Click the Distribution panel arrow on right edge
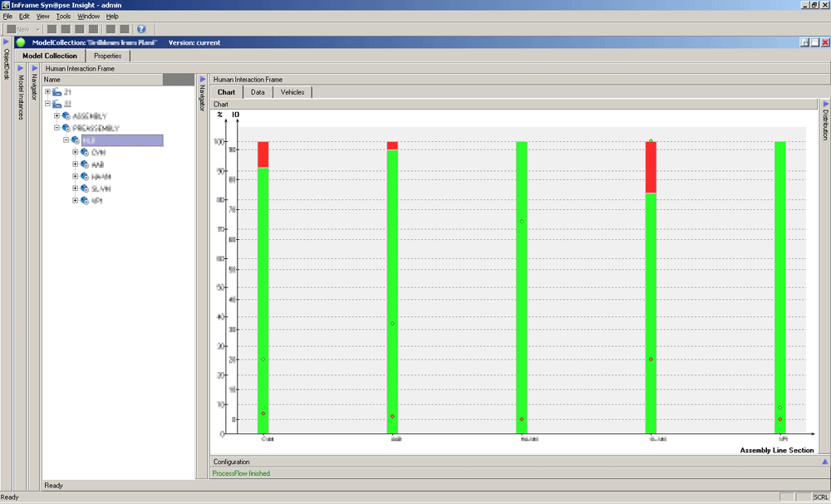The height and width of the screenshot is (504, 831). click(825, 104)
